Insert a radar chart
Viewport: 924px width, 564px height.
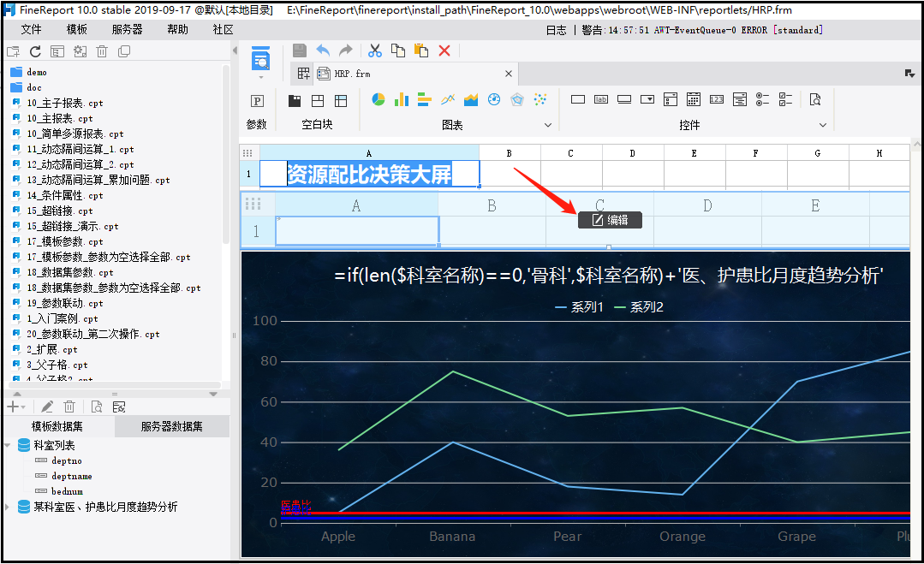point(516,99)
